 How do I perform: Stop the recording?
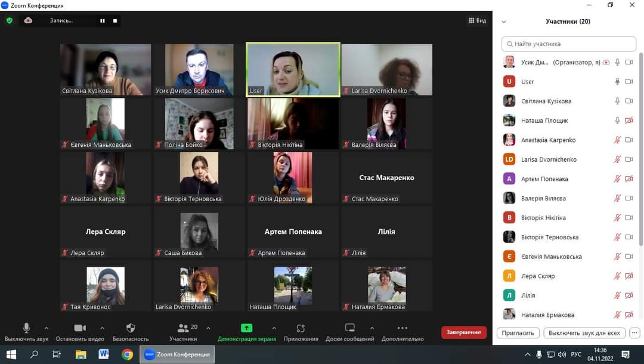115,21
